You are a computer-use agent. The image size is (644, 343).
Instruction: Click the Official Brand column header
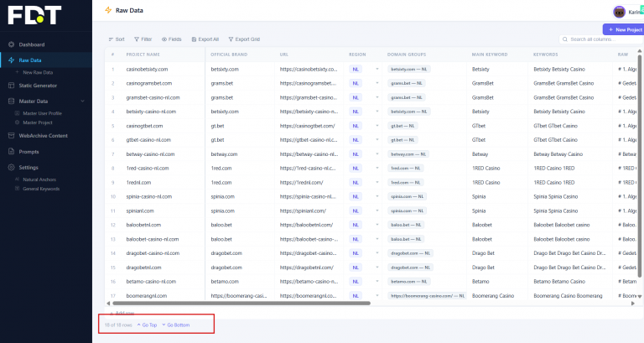coord(229,55)
